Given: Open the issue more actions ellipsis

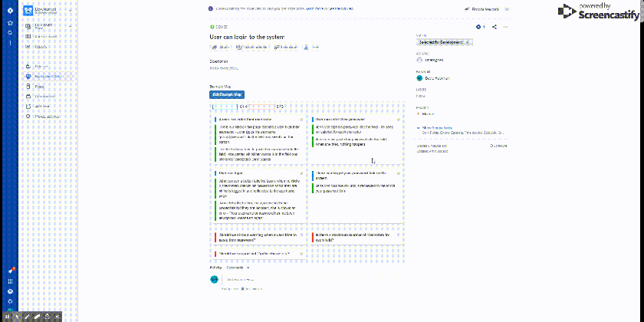Looking at the screenshot, I should (506, 27).
